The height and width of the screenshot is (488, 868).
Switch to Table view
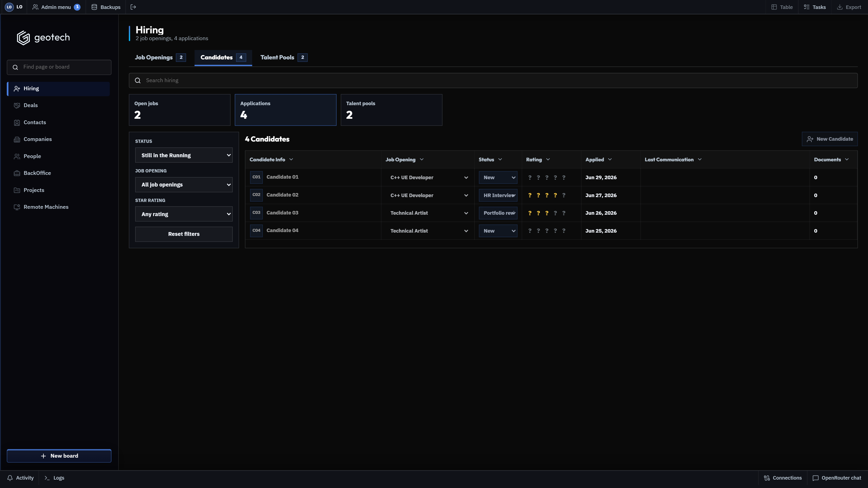[782, 7]
